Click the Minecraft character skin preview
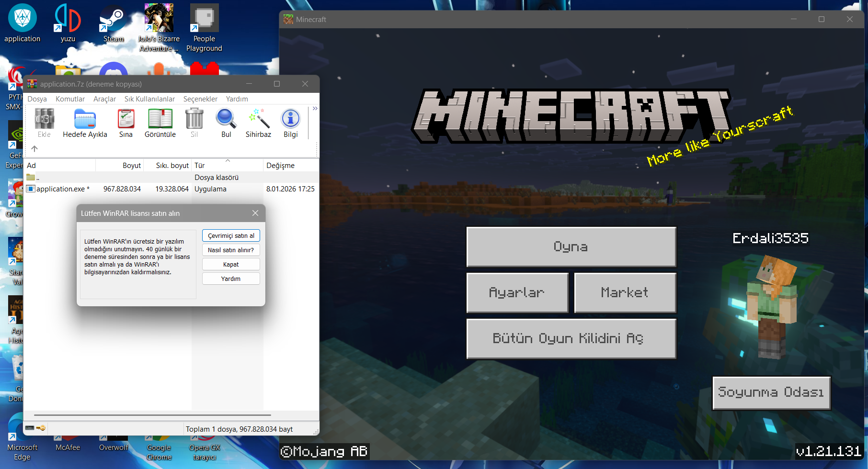The image size is (868, 469). (x=772, y=306)
